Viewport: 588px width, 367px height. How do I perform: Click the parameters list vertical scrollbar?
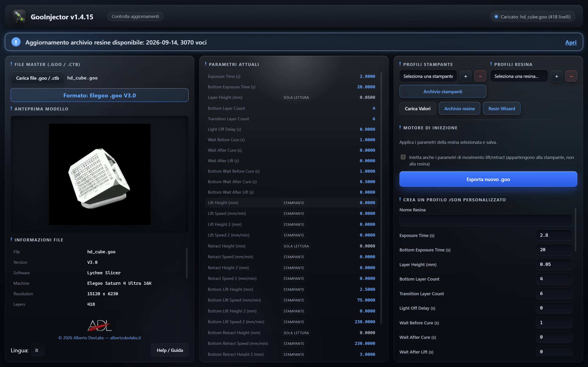click(x=381, y=198)
